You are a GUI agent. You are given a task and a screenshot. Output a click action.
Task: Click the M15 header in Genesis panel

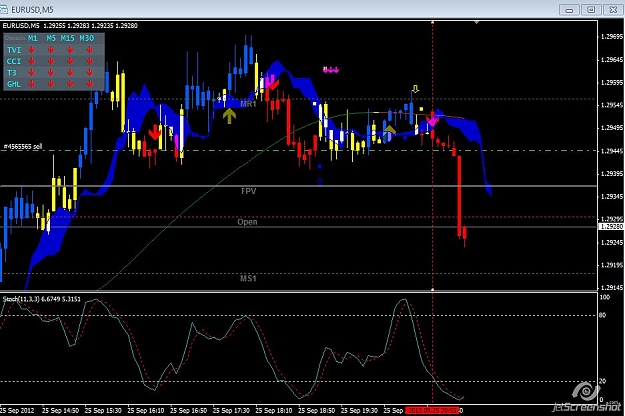click(68, 38)
